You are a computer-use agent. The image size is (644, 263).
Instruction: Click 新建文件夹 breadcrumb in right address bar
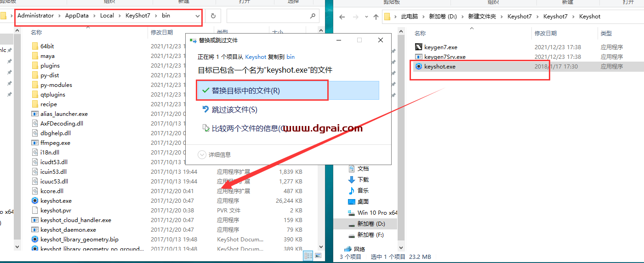point(482,17)
